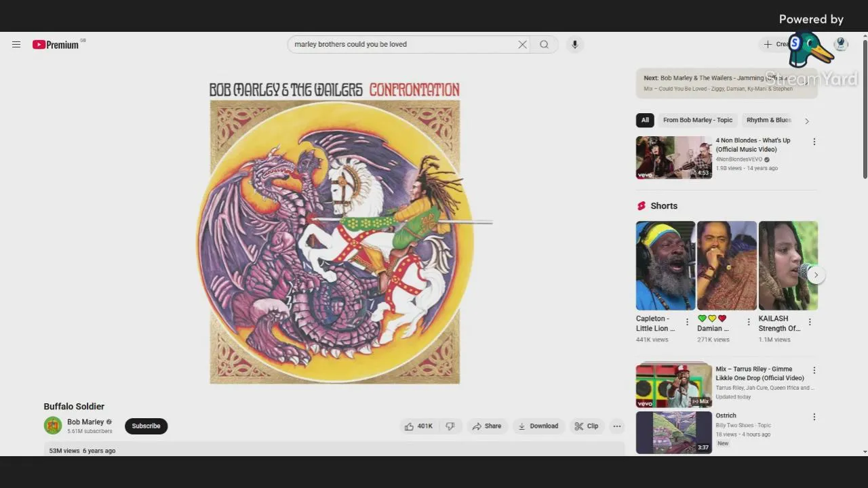Select Rhythm & Blues chip
Image resolution: width=868 pixels, height=488 pixels.
768,120
